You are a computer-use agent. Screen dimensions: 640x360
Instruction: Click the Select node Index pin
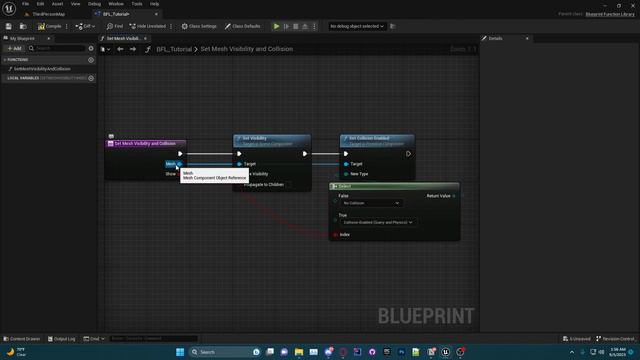pos(336,235)
